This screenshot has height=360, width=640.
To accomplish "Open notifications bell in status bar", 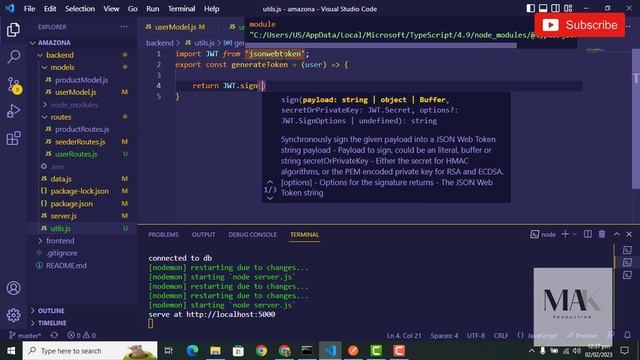I will pos(627,335).
